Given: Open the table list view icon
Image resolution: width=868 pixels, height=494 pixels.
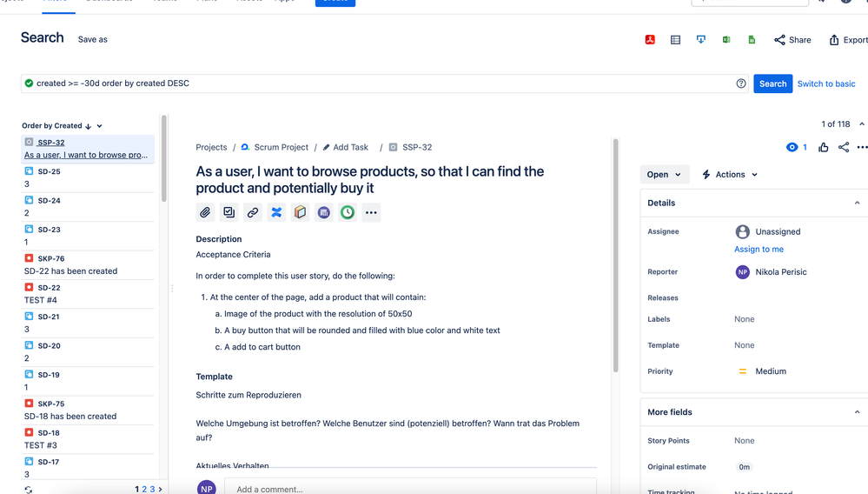Looking at the screenshot, I should coord(675,39).
